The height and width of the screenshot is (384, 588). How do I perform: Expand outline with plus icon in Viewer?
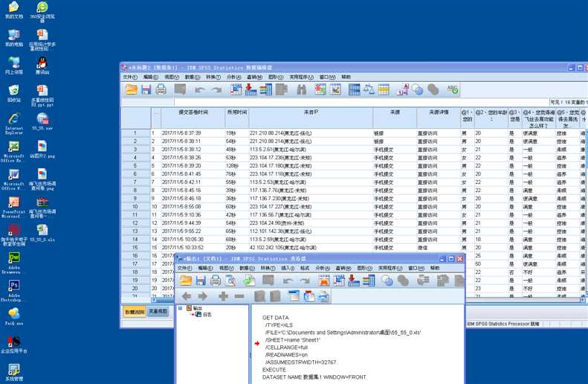[223, 296]
